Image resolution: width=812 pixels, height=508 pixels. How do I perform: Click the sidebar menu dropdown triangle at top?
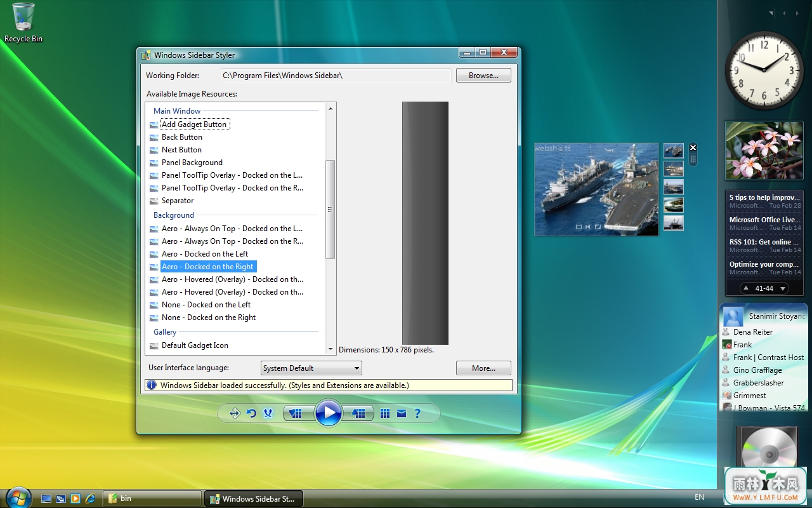(771, 13)
